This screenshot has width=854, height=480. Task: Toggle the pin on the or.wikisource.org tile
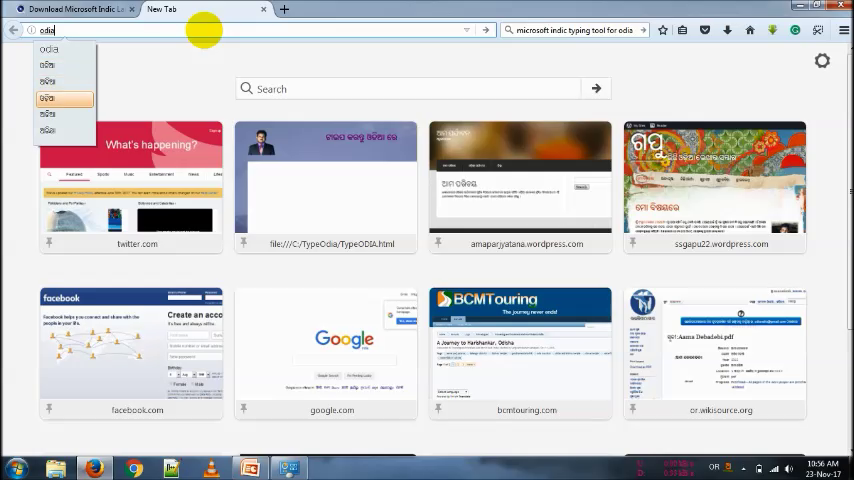[632, 409]
